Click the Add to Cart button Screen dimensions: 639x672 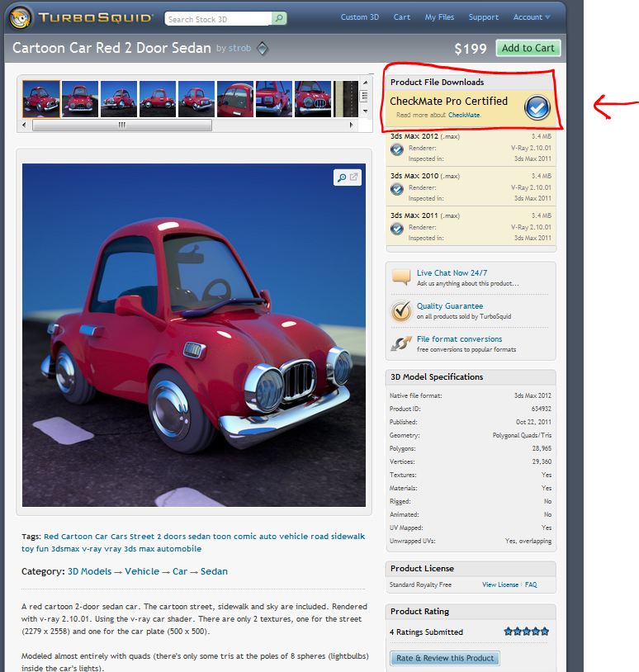(528, 48)
